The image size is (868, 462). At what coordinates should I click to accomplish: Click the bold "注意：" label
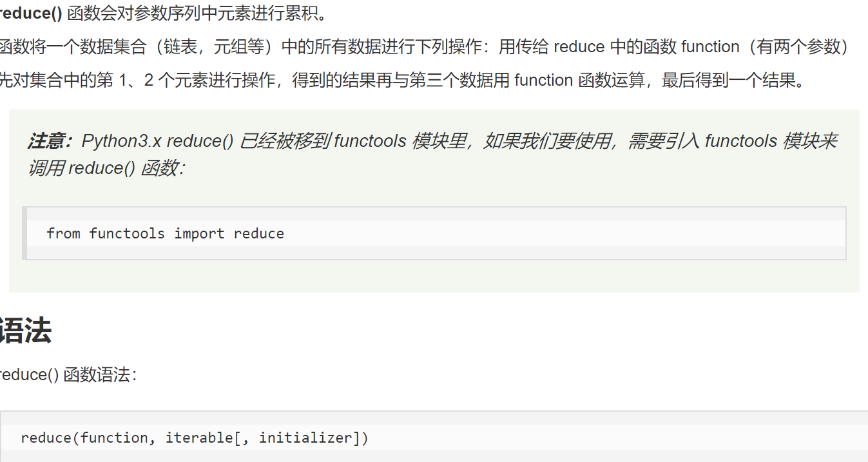[50, 141]
